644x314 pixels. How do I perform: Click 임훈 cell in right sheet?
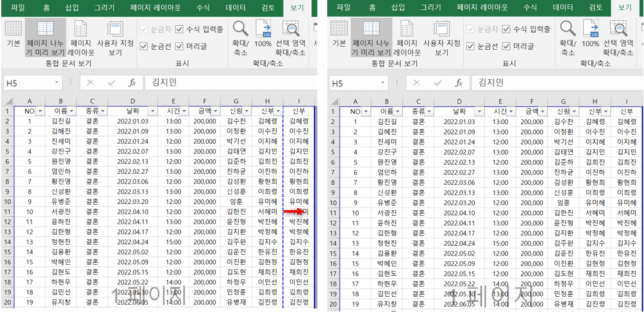(563, 202)
